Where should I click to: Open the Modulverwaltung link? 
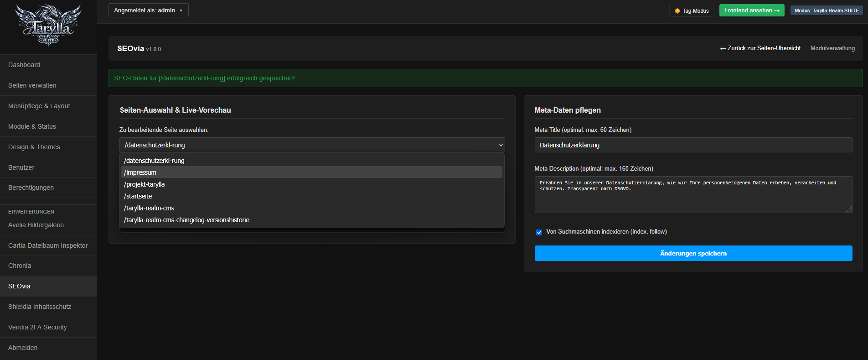click(832, 48)
